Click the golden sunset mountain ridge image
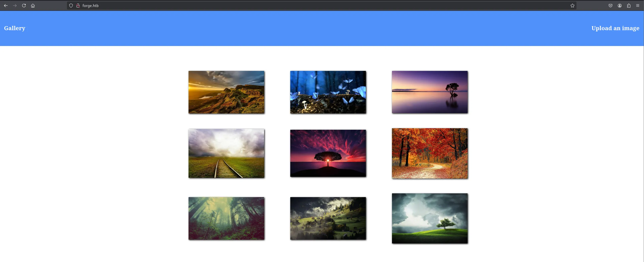Viewport: 644px width, 262px height. (226, 92)
